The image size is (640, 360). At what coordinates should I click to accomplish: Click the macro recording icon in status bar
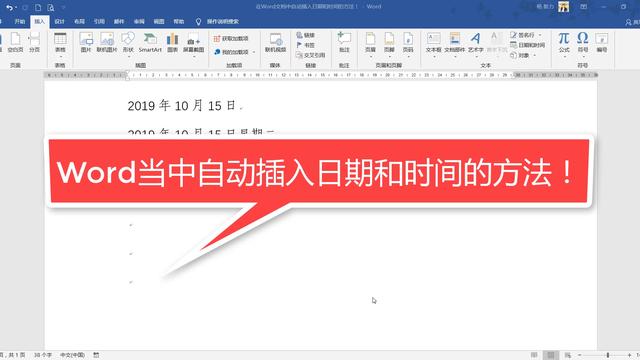click(96, 355)
